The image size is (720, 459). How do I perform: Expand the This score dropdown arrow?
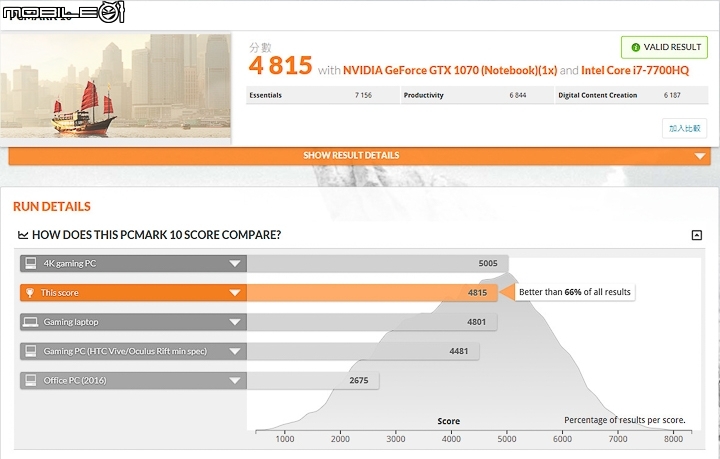(235, 293)
